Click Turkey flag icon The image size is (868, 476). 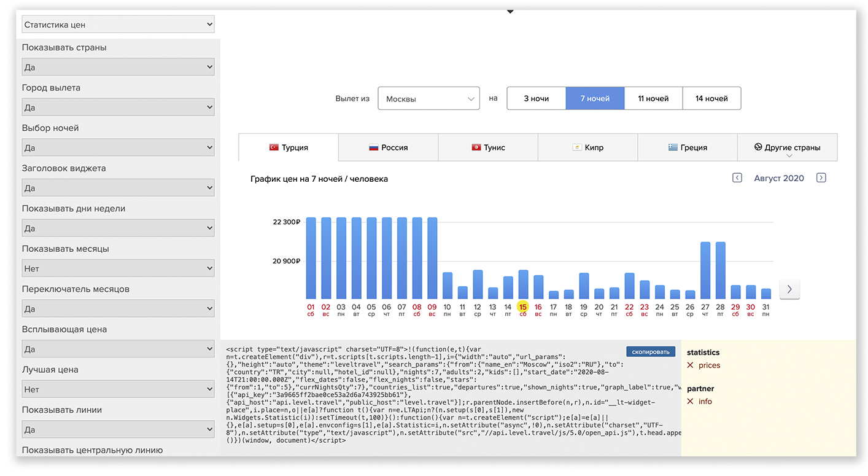click(x=274, y=147)
